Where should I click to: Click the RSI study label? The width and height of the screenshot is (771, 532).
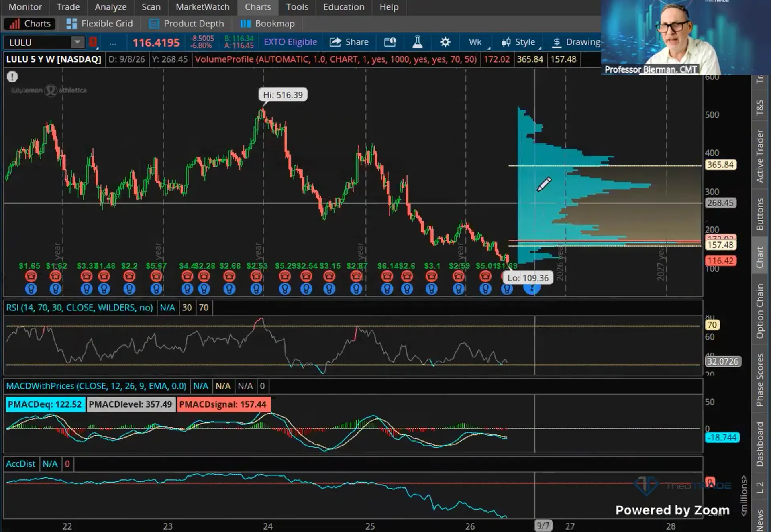(80, 308)
